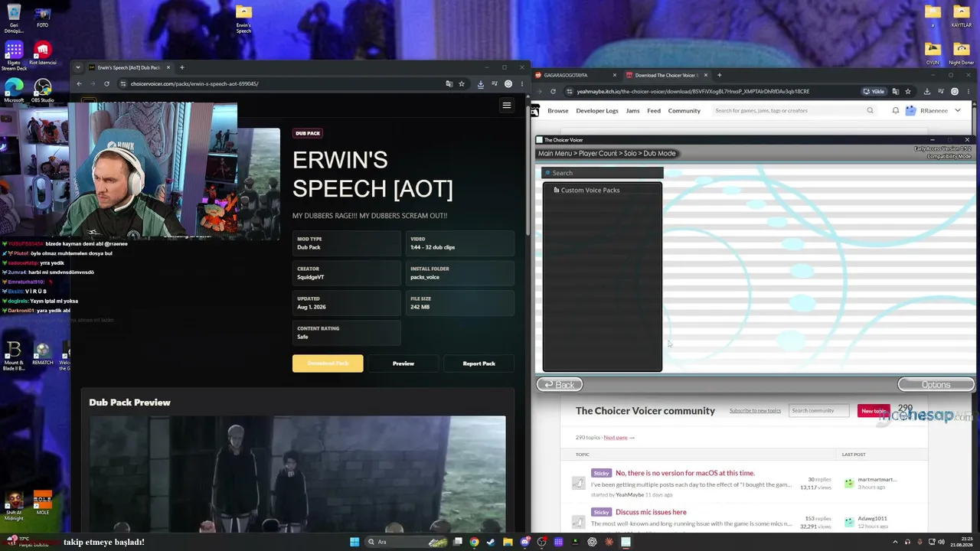Expand the RRaeneee account dropdown

[x=958, y=111]
